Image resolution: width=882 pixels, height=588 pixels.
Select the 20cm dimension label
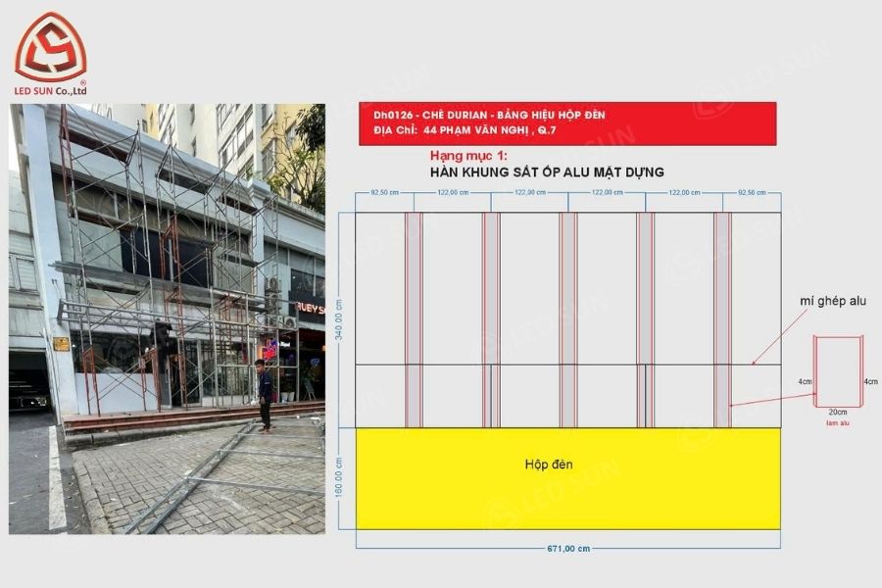[838, 413]
